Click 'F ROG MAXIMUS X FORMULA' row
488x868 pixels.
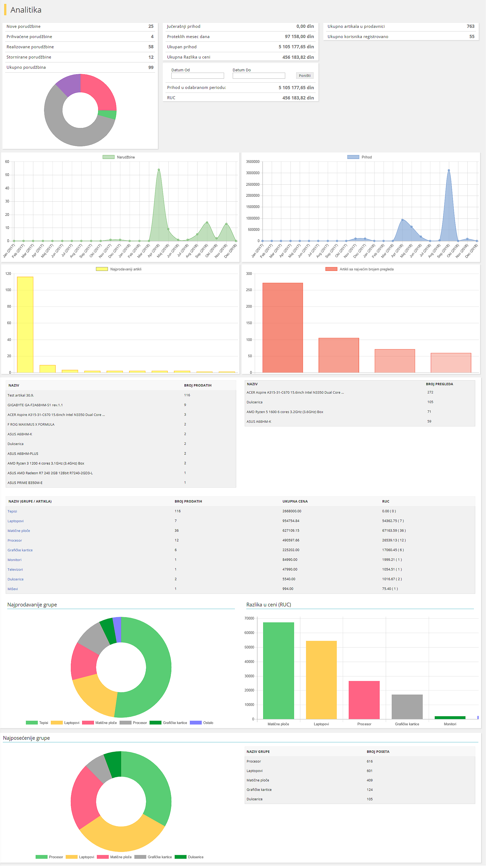tap(121, 426)
